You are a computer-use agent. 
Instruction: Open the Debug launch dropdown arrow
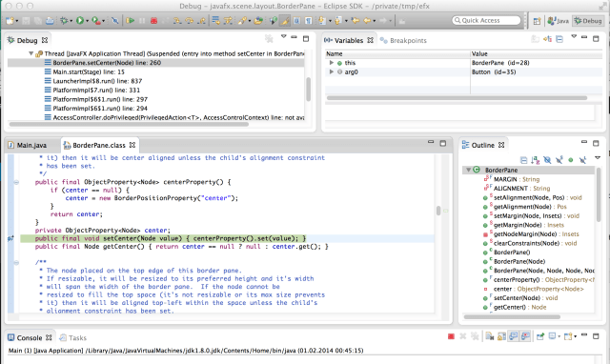[71, 21]
